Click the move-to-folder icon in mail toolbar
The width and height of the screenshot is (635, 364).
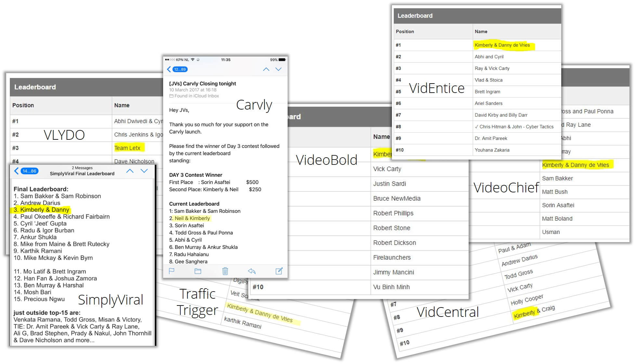click(198, 271)
